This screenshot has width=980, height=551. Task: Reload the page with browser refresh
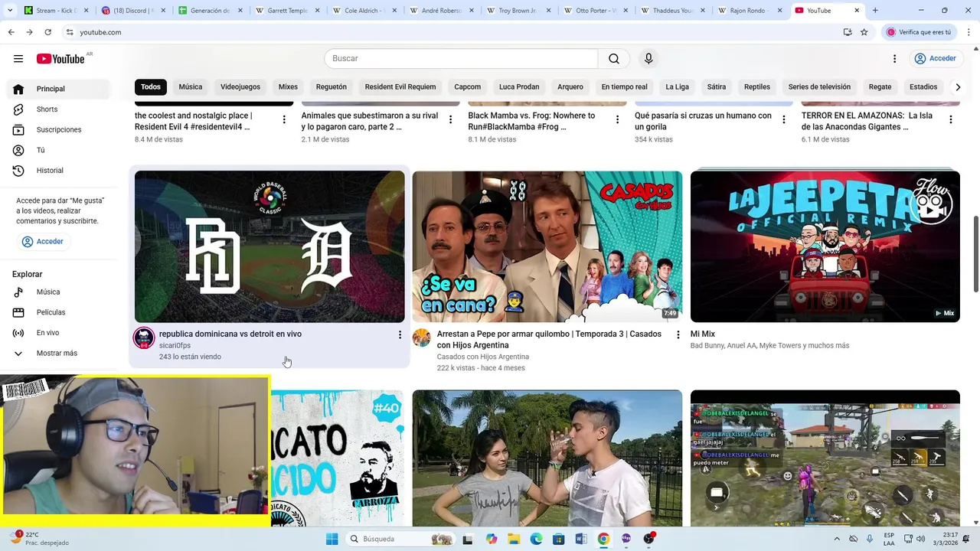click(x=47, y=32)
